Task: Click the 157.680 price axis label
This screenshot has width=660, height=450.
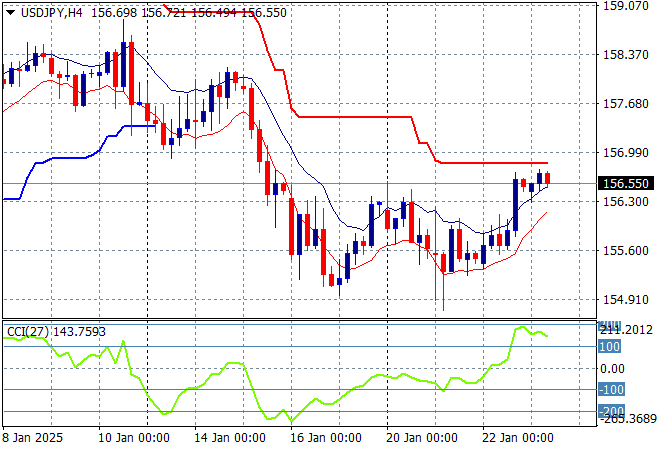Action: (625, 104)
